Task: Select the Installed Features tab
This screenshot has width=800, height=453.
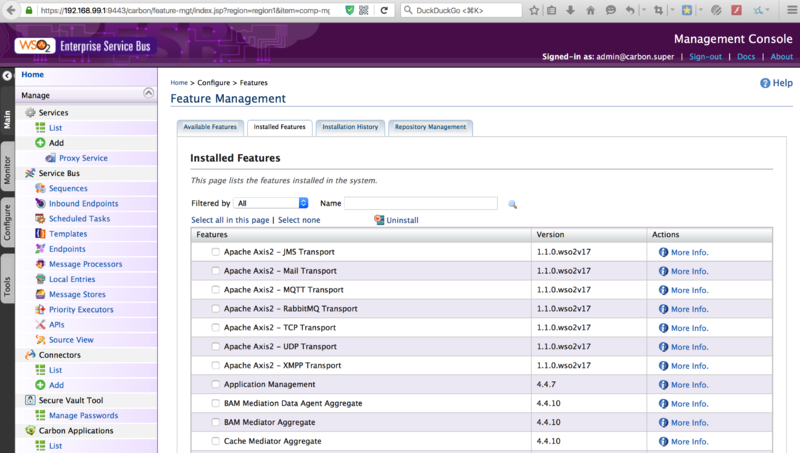Action: click(x=280, y=127)
